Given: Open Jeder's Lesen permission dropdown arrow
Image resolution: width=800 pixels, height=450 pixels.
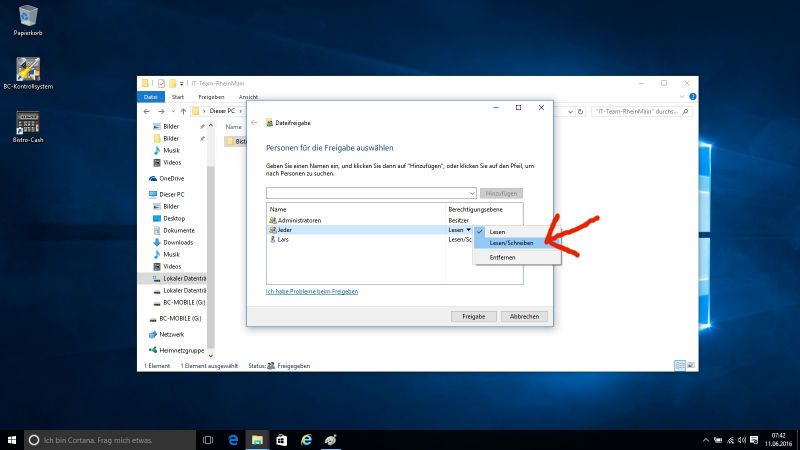Looking at the screenshot, I should 468,230.
